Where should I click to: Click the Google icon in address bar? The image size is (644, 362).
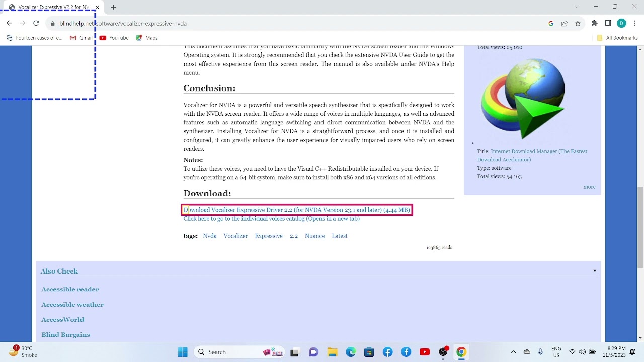click(551, 24)
